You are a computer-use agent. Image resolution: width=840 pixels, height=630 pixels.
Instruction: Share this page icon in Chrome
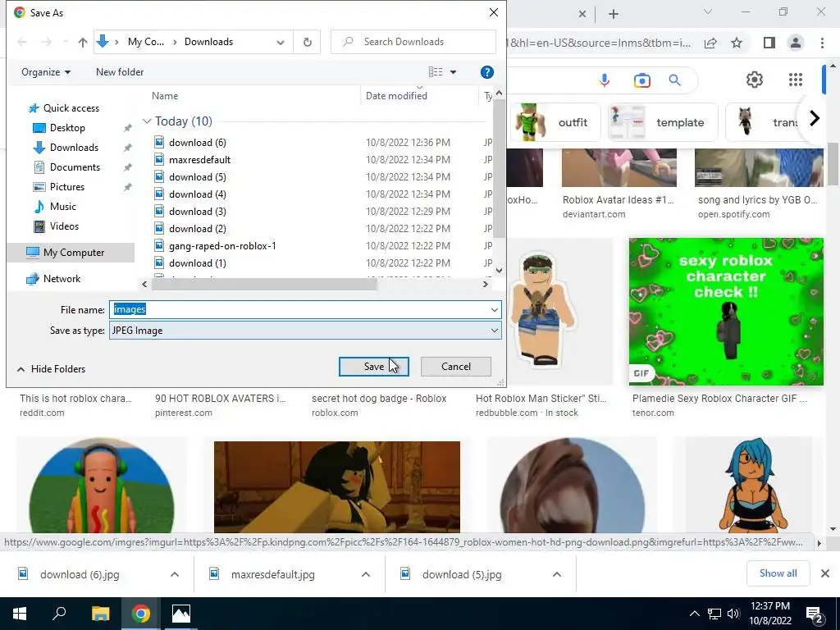pyautogui.click(x=710, y=43)
